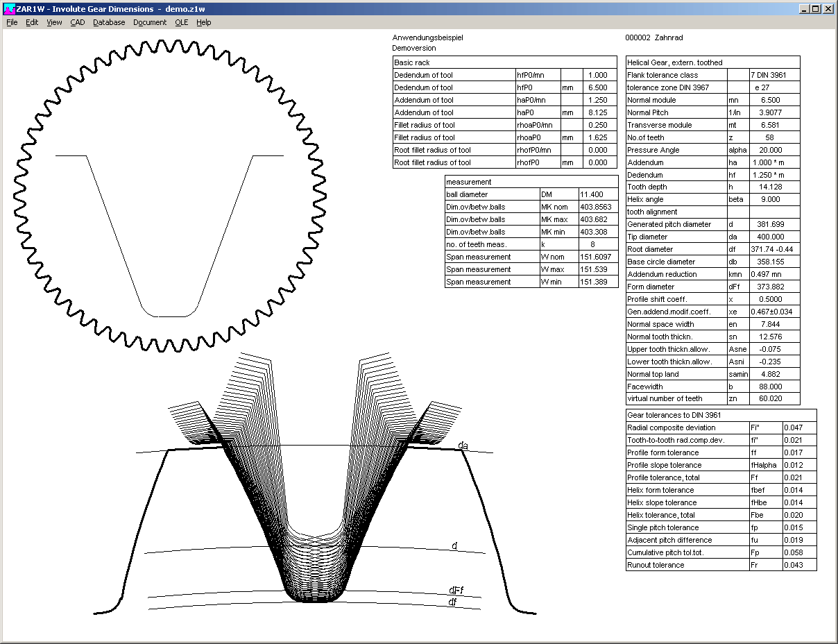Click the Normal module value 6.500
The width and height of the screenshot is (838, 644).
coord(774,100)
